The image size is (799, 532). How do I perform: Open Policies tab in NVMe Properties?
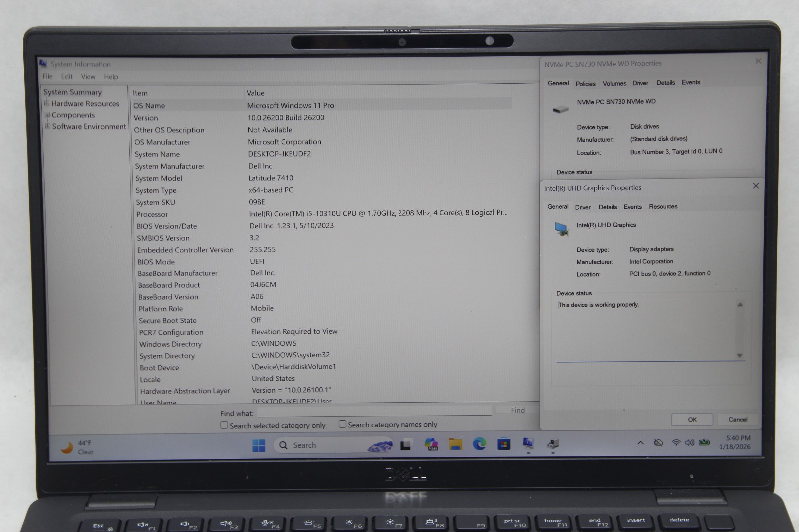tap(585, 84)
